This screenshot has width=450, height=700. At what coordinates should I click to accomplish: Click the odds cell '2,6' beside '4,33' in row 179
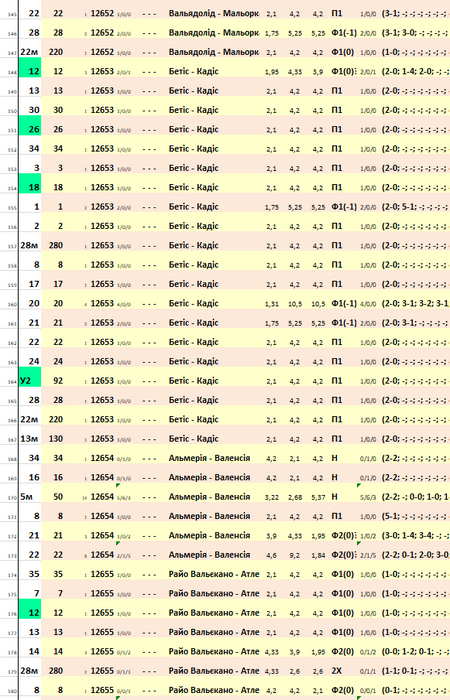pyautogui.click(x=295, y=671)
